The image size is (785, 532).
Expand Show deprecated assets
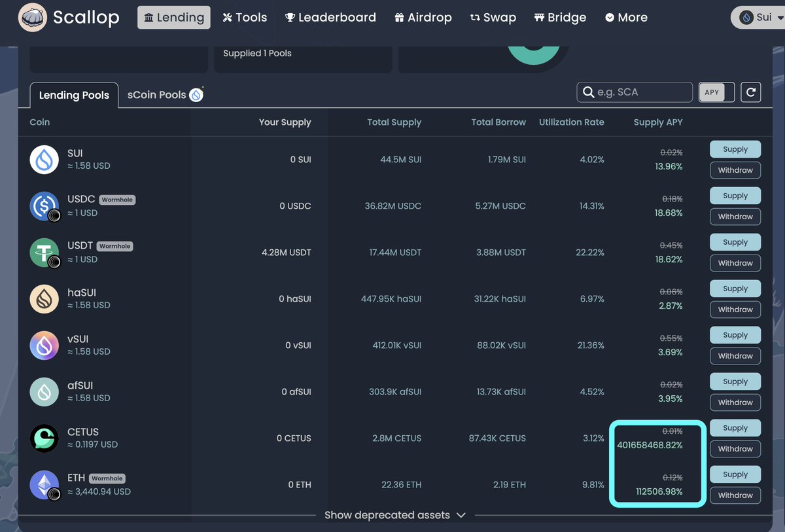[x=395, y=515]
